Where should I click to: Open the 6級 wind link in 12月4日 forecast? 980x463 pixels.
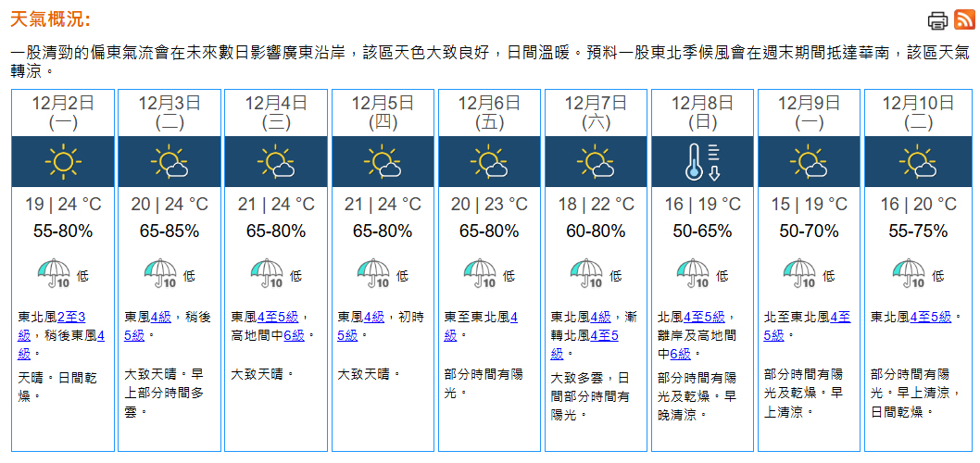[295, 335]
